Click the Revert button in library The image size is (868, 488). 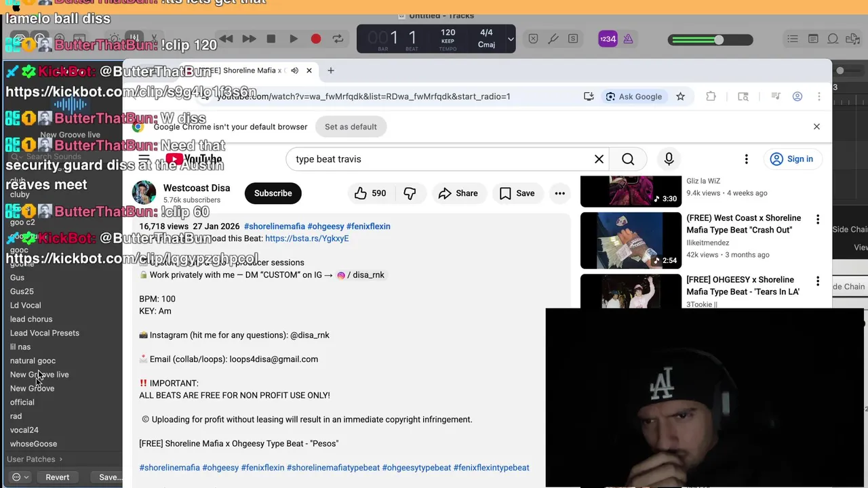[58, 477]
